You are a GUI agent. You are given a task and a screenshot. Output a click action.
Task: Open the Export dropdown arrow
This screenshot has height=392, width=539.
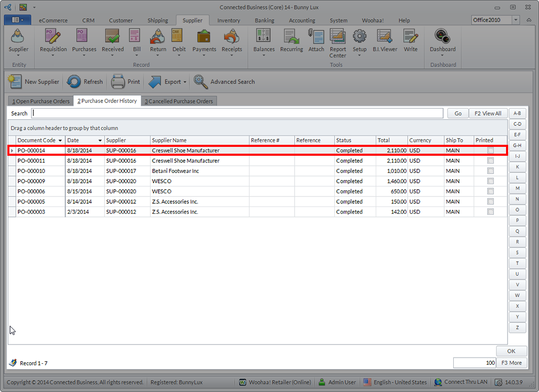[185, 82]
